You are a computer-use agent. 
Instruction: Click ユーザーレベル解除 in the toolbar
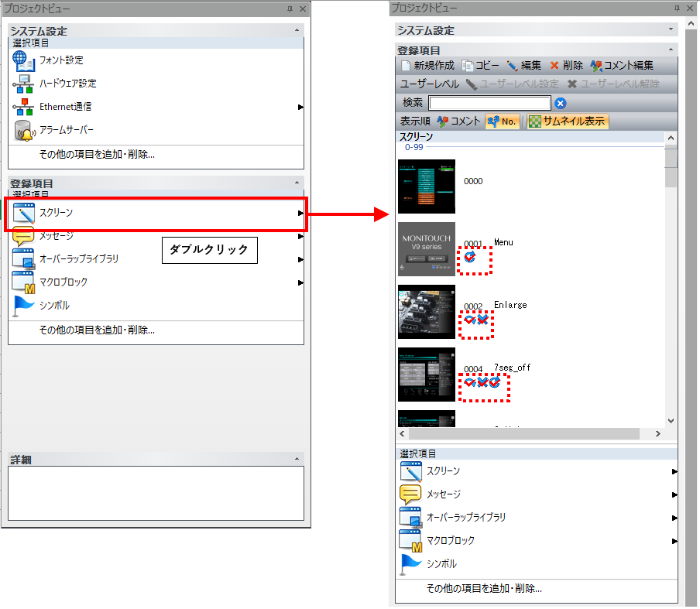(613, 84)
